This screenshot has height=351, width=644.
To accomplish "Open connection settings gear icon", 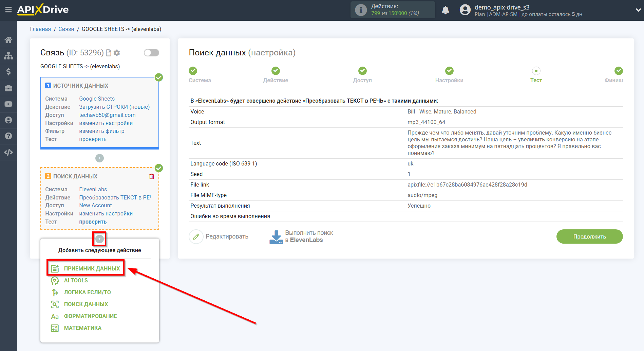I will coord(117,53).
